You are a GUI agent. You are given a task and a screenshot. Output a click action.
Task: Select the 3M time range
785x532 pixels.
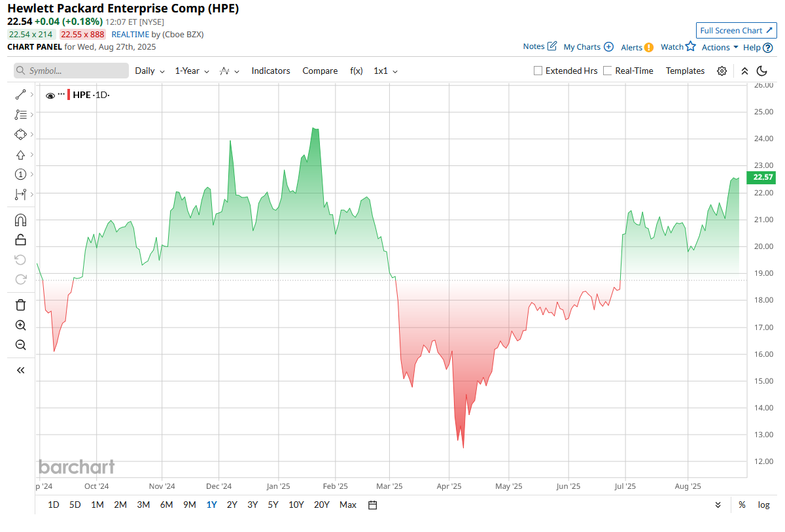(143, 505)
